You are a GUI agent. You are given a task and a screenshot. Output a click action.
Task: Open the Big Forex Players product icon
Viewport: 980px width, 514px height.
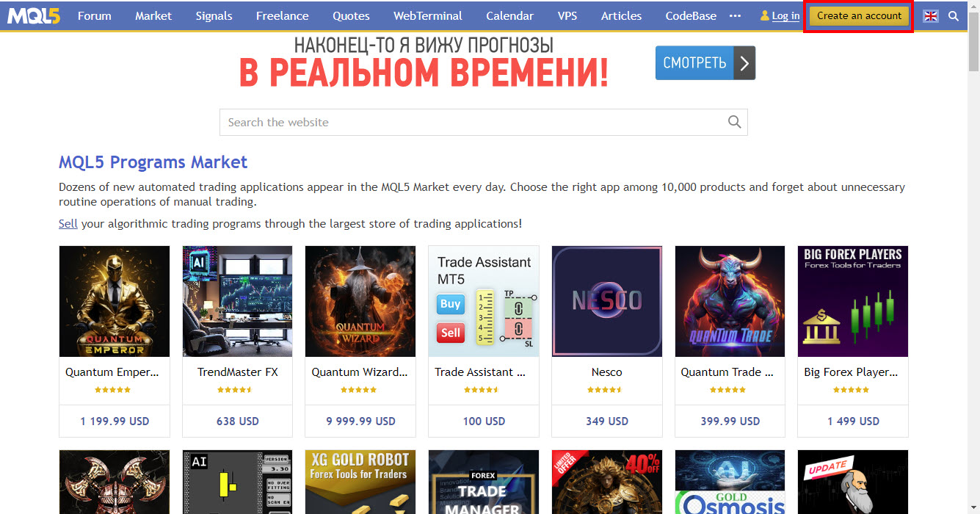pos(853,301)
